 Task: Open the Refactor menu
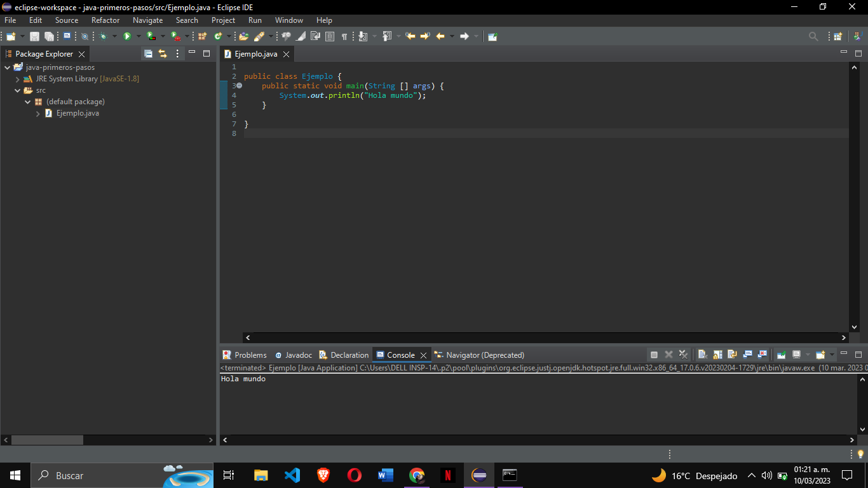(x=105, y=20)
